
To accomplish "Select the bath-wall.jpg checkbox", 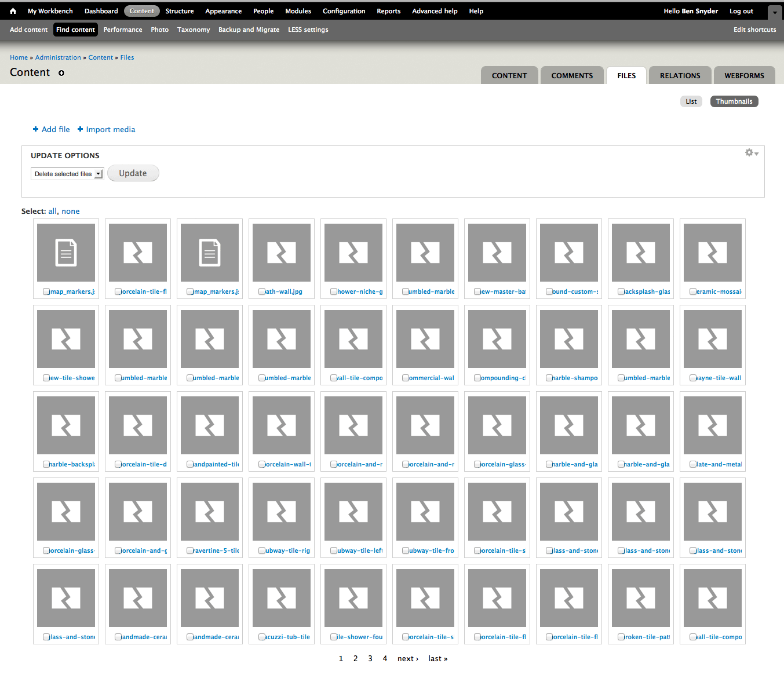I will (262, 291).
